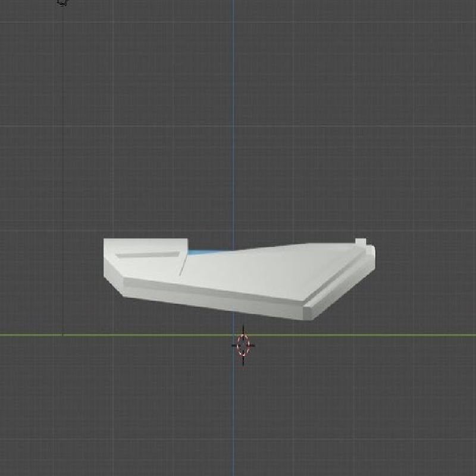The height and width of the screenshot is (476, 476).
Task: Select the white 3D mesh object
Action: pos(239,278)
